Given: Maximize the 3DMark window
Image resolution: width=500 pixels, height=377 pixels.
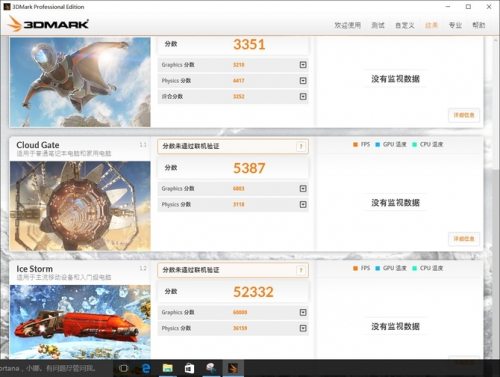Looking at the screenshot, I should pyautogui.click(x=468, y=7).
